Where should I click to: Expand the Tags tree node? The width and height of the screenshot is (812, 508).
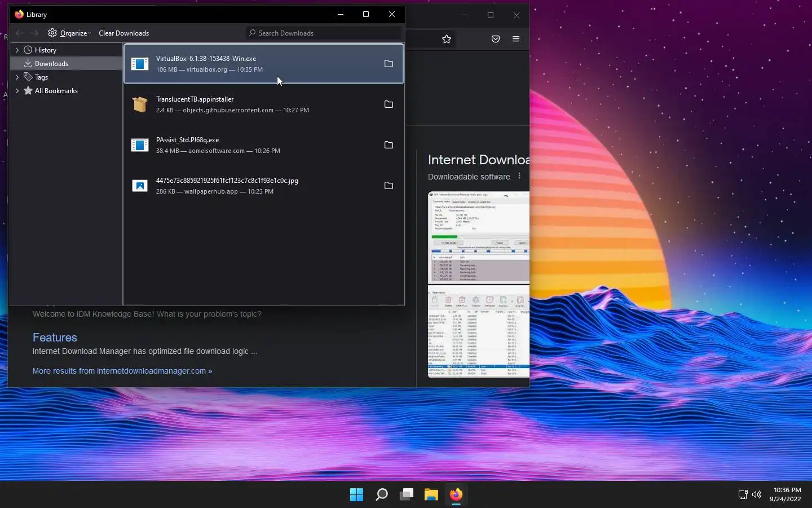17,77
